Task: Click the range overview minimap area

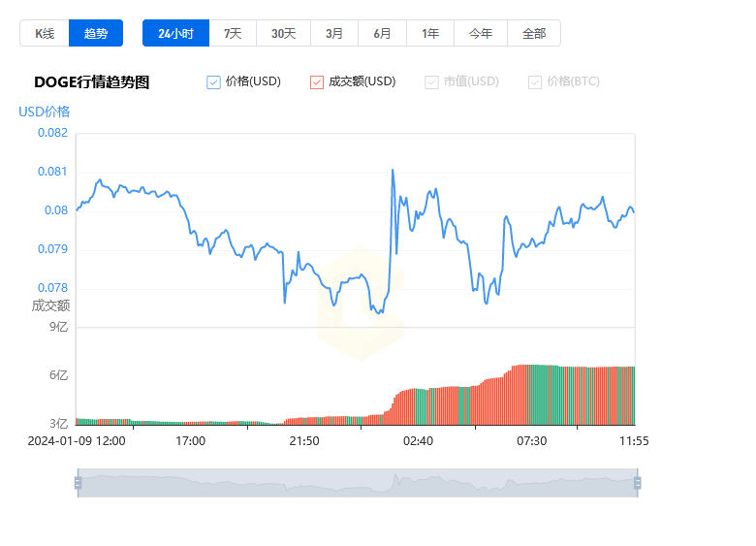Action: 357,483
